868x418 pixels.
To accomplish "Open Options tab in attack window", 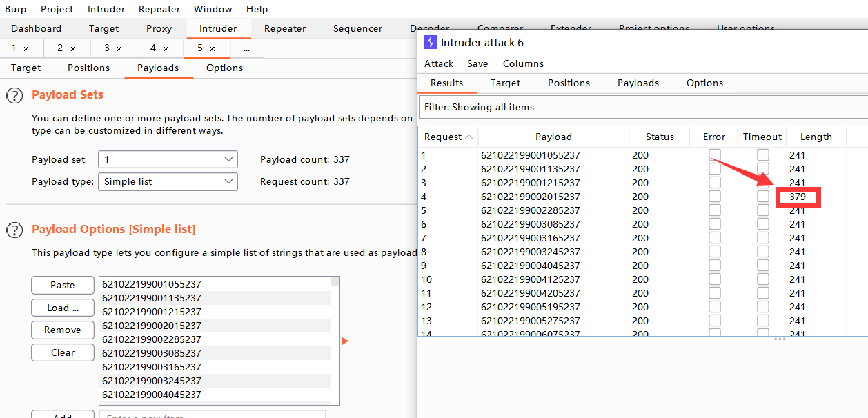I will click(x=704, y=83).
